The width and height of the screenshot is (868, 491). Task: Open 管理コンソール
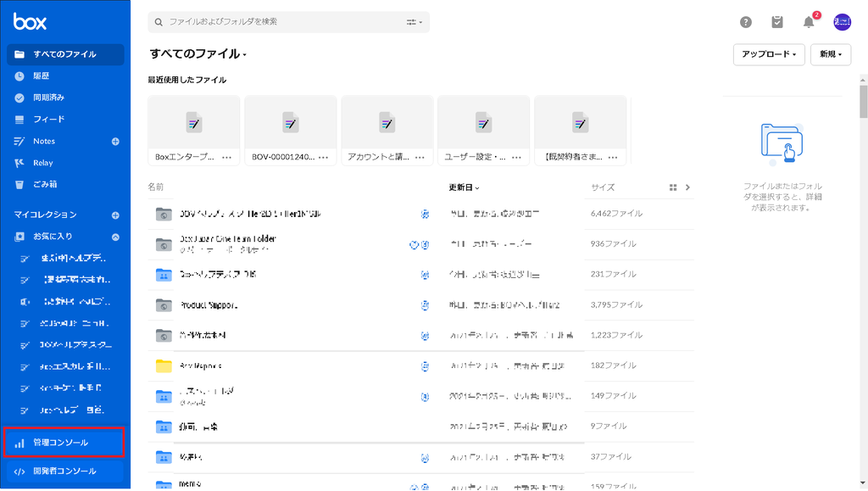[60, 443]
